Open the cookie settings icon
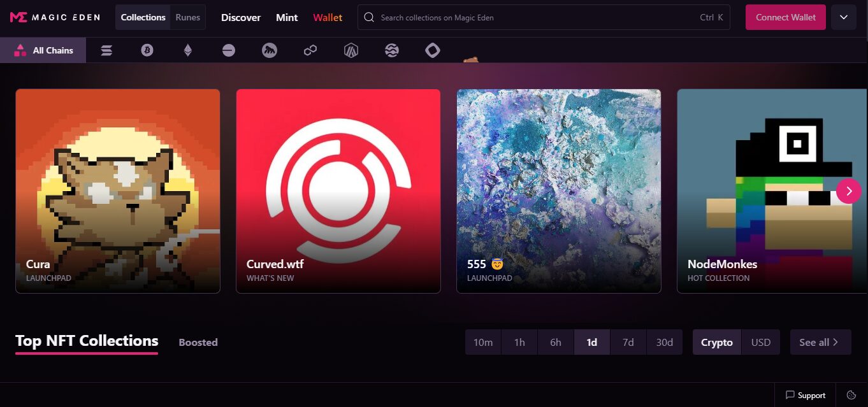Viewport: 868px width, 407px height. (x=851, y=395)
